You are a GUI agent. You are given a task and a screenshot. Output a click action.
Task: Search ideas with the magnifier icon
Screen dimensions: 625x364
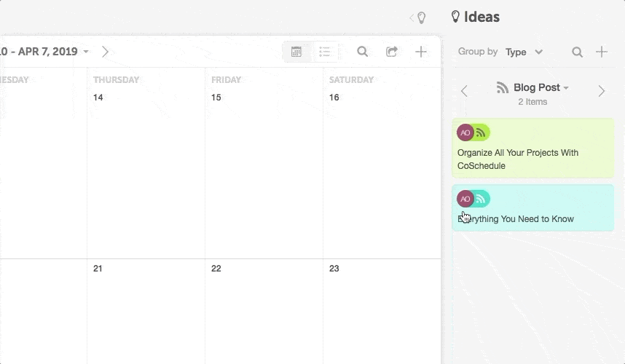pyautogui.click(x=577, y=52)
